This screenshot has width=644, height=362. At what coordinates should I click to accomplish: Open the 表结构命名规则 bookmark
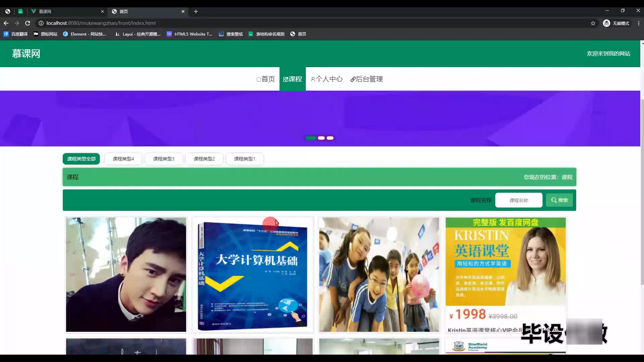(267, 34)
